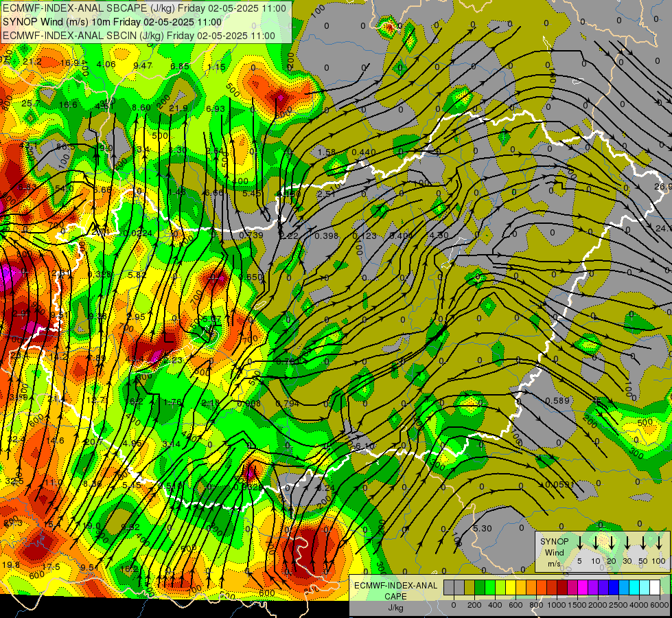Click the SBCIN title line in header
The image size is (672, 618).
pos(139,36)
